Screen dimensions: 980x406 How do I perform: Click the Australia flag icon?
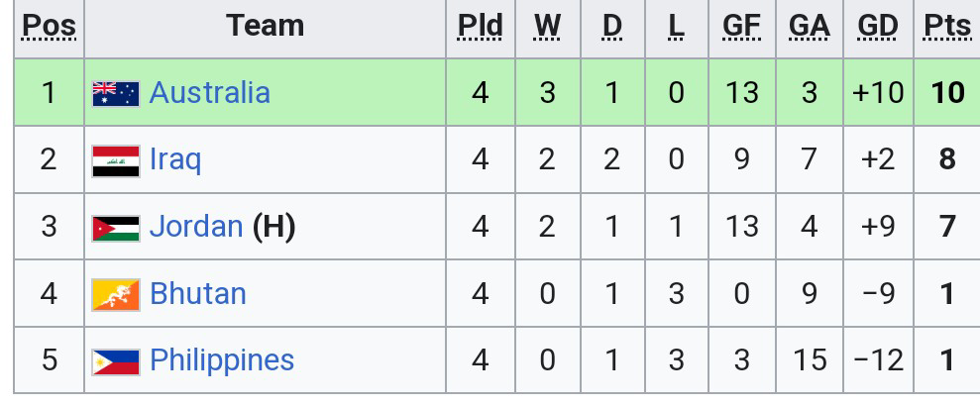coord(115,93)
